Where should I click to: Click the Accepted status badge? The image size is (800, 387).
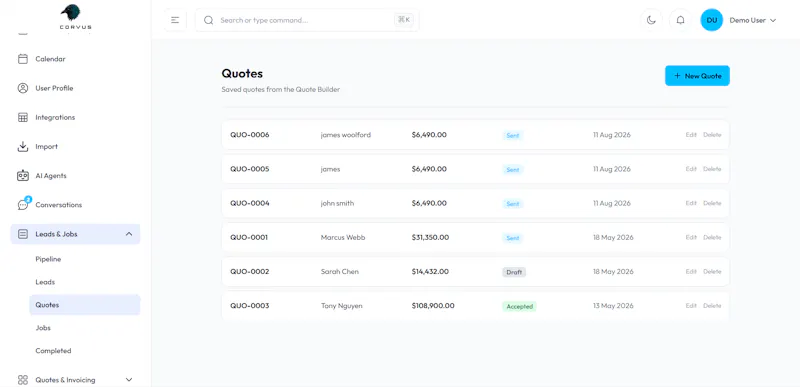coord(519,306)
